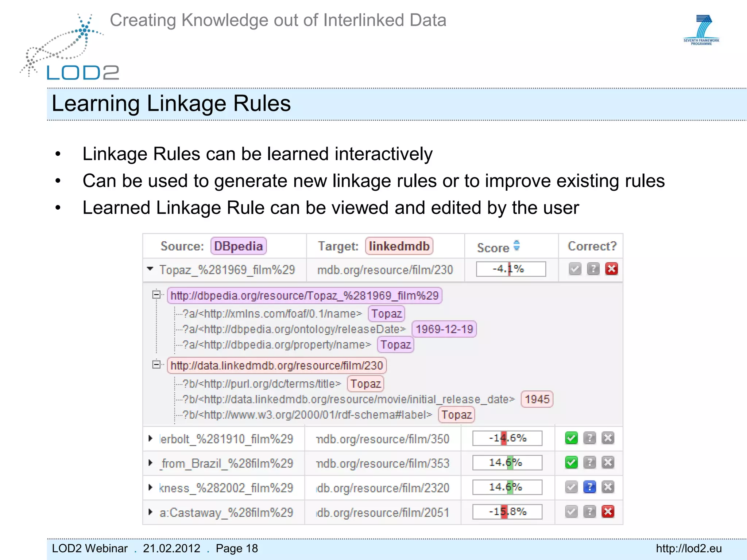Click the -15.8% score bar
The image size is (747, 560).
(507, 512)
